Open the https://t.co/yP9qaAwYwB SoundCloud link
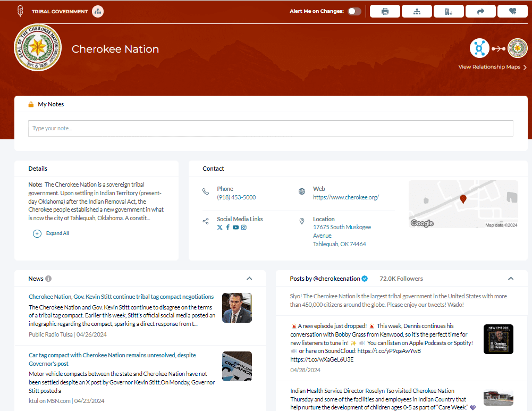 pos(389,351)
